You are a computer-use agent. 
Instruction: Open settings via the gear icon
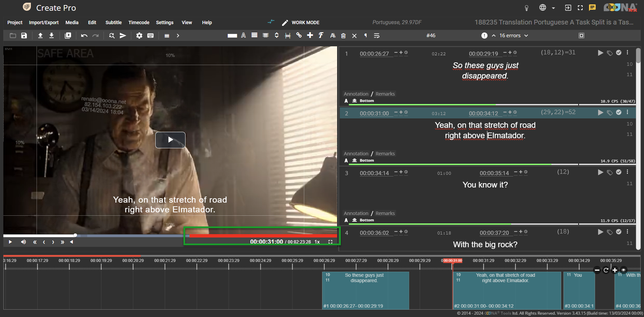click(x=139, y=36)
